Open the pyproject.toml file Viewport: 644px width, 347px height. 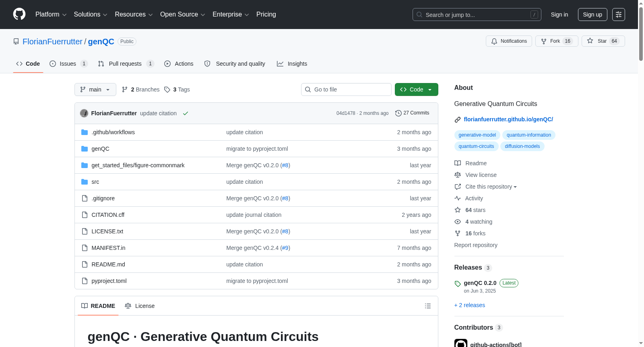[x=109, y=281]
